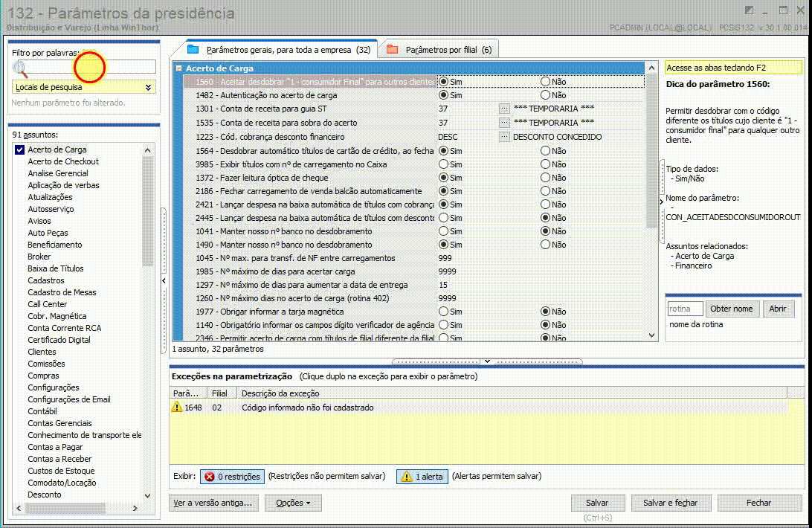Select Sim for parameter 2445 lançar despesa
This screenshot has height=528, width=812.
click(x=443, y=218)
